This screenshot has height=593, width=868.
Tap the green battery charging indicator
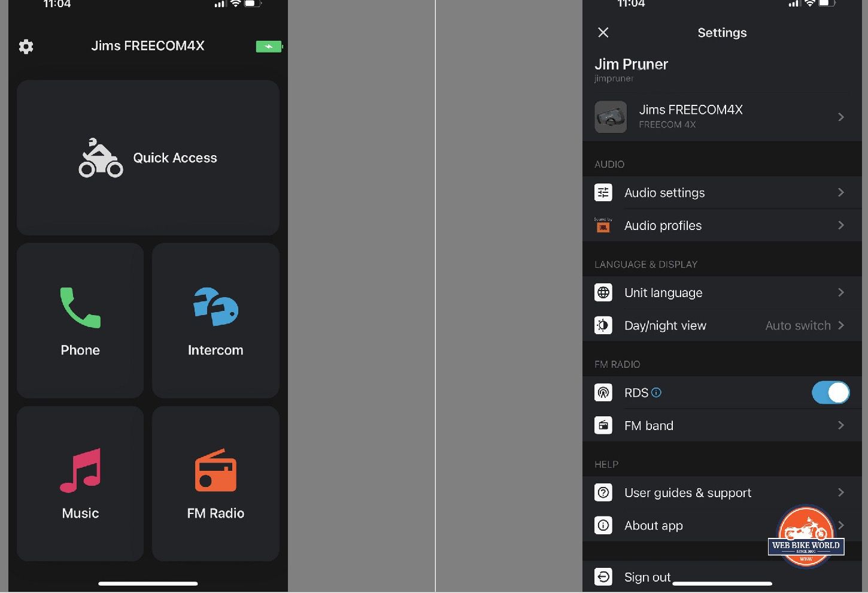tap(269, 46)
